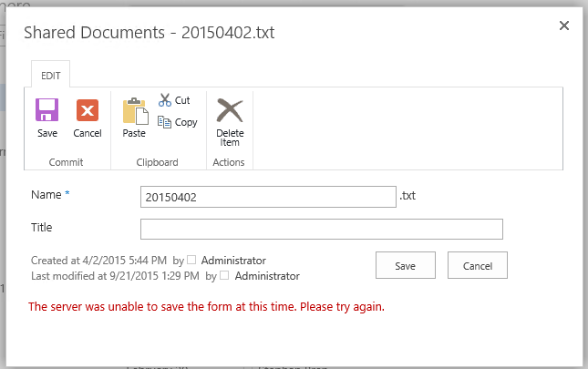The image size is (588, 369).
Task: Click the red Cancel icon in ribbon
Action: pyautogui.click(x=88, y=111)
